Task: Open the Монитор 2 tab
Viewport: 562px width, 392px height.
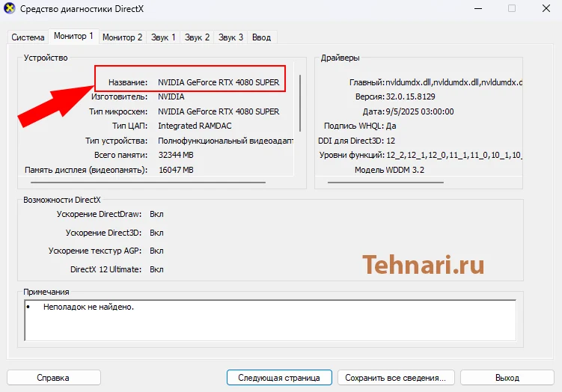Action: click(x=122, y=37)
